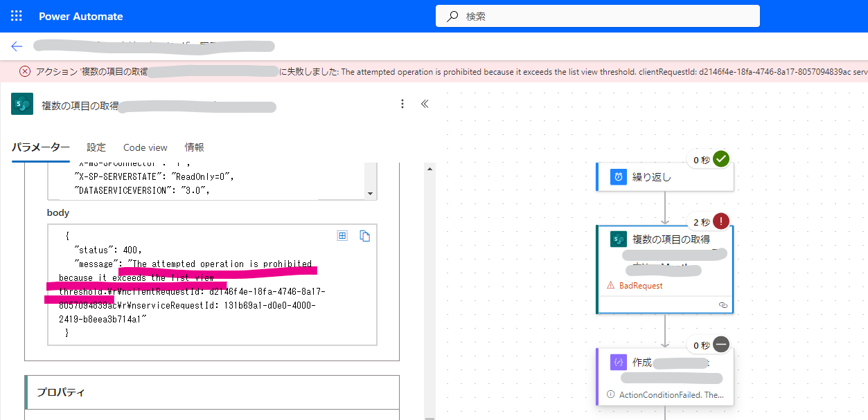Switch to the パラメーター tab

click(x=41, y=147)
